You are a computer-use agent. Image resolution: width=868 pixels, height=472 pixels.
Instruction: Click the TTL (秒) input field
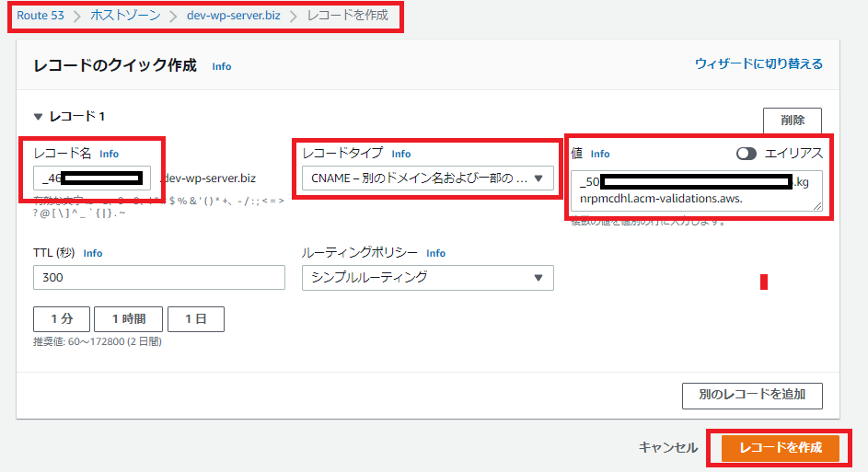(x=159, y=277)
